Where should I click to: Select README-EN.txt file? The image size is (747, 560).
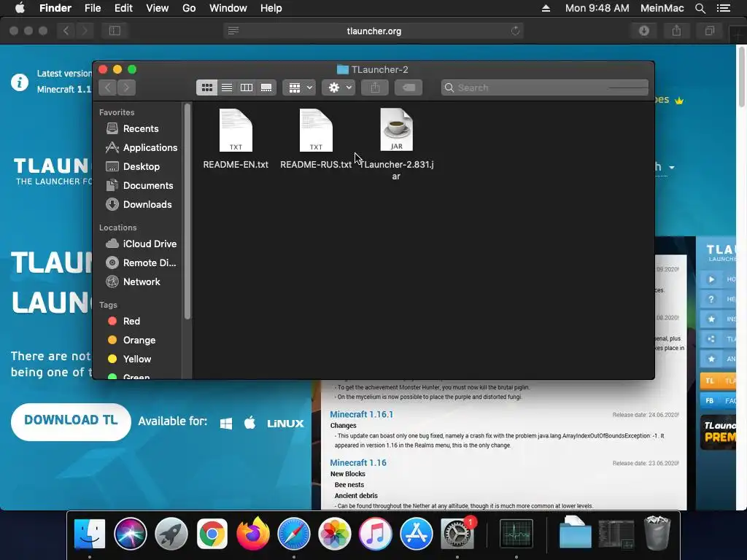pos(236,139)
